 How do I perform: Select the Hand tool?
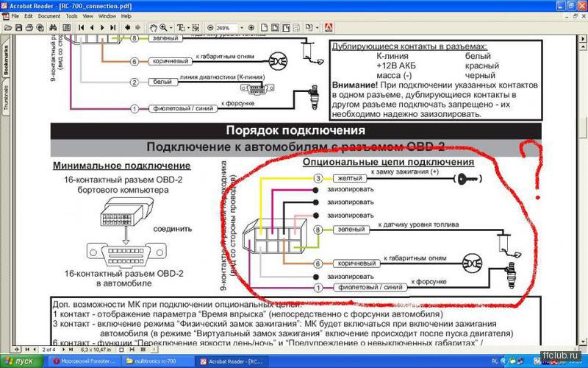click(x=154, y=28)
